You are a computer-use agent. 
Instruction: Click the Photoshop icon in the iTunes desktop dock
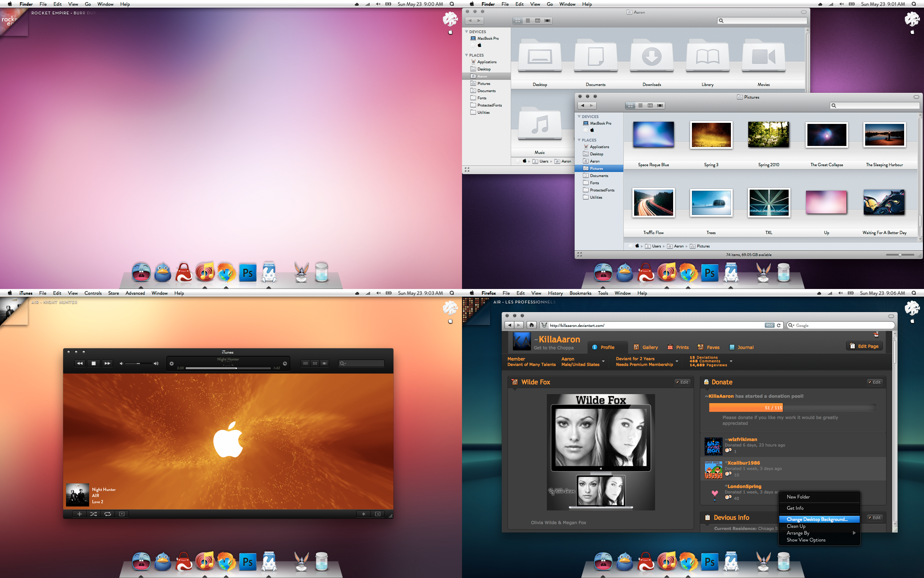pyautogui.click(x=247, y=562)
